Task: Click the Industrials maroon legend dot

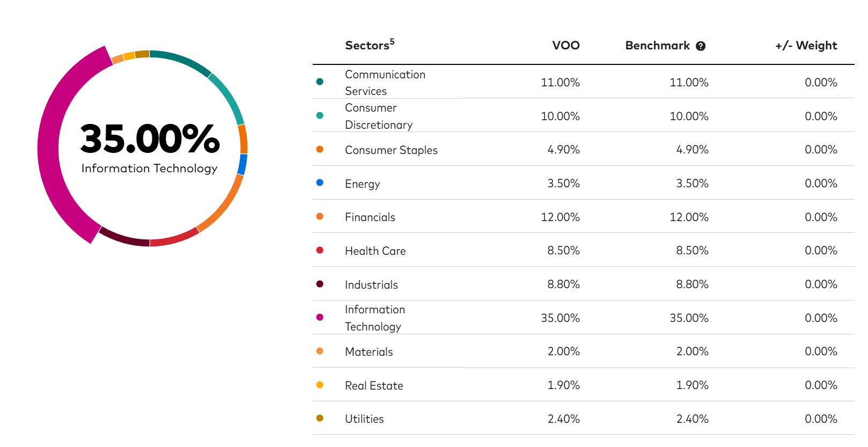Action: pos(320,284)
